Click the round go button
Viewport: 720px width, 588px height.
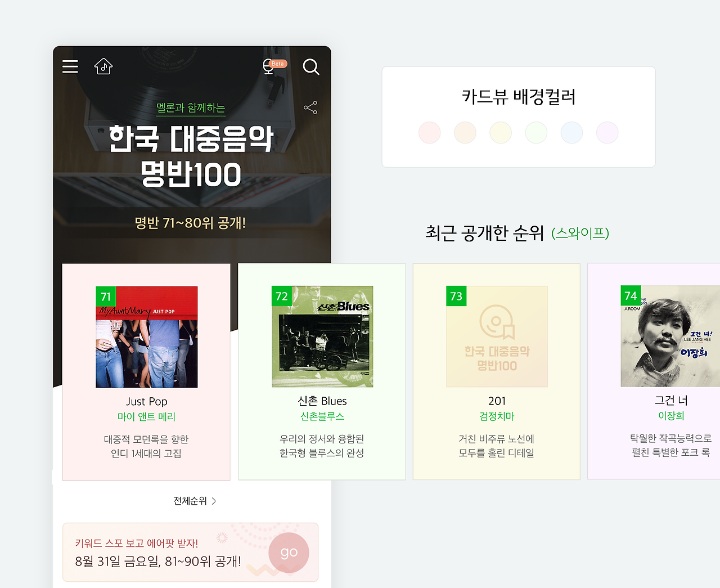click(289, 553)
